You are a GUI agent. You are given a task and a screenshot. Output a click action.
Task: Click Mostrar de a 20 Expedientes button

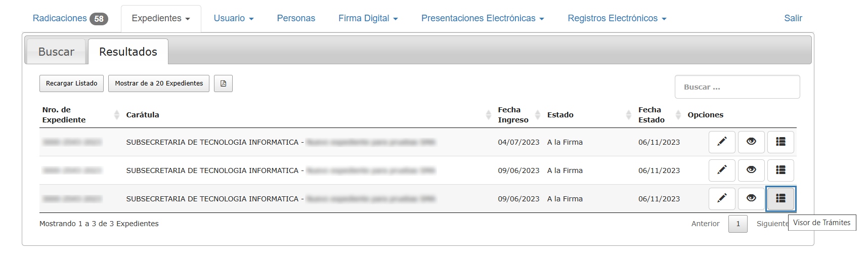pos(159,83)
